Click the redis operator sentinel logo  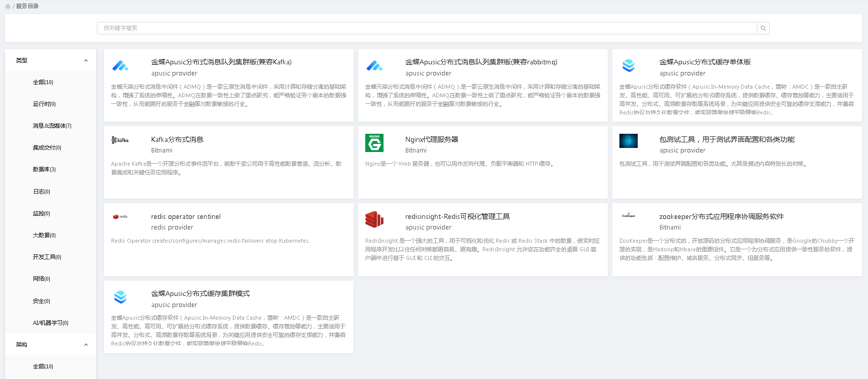tap(120, 217)
